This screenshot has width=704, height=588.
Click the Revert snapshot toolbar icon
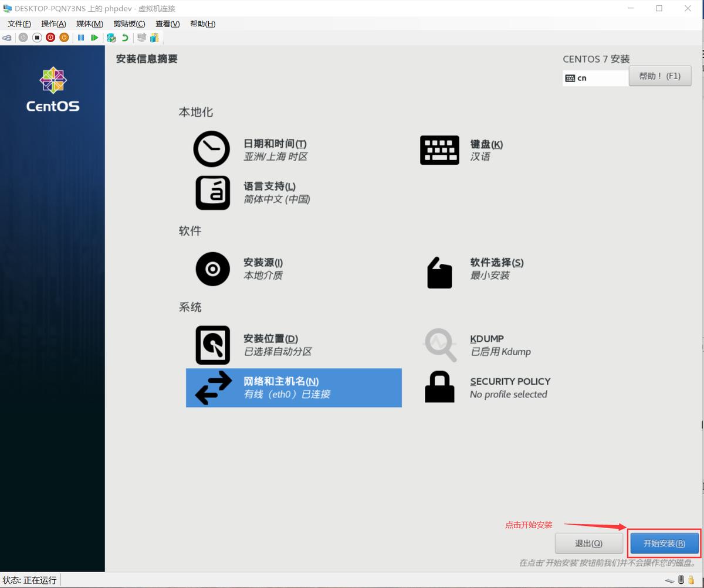pos(125,37)
